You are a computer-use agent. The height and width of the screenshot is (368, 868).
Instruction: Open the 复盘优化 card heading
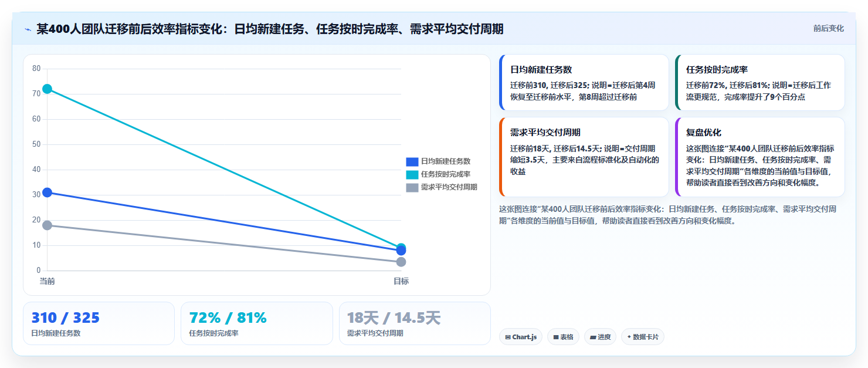[x=704, y=133]
